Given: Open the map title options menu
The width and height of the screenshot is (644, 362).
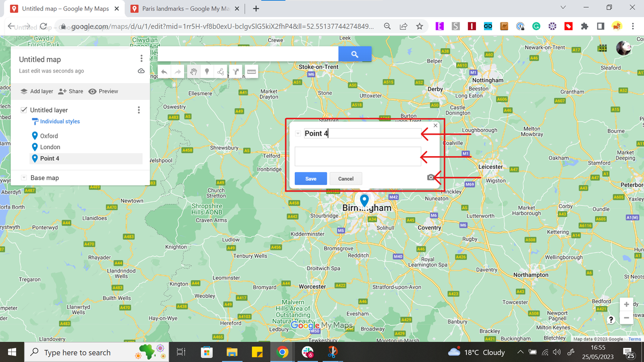Looking at the screenshot, I should pyautogui.click(x=141, y=58).
